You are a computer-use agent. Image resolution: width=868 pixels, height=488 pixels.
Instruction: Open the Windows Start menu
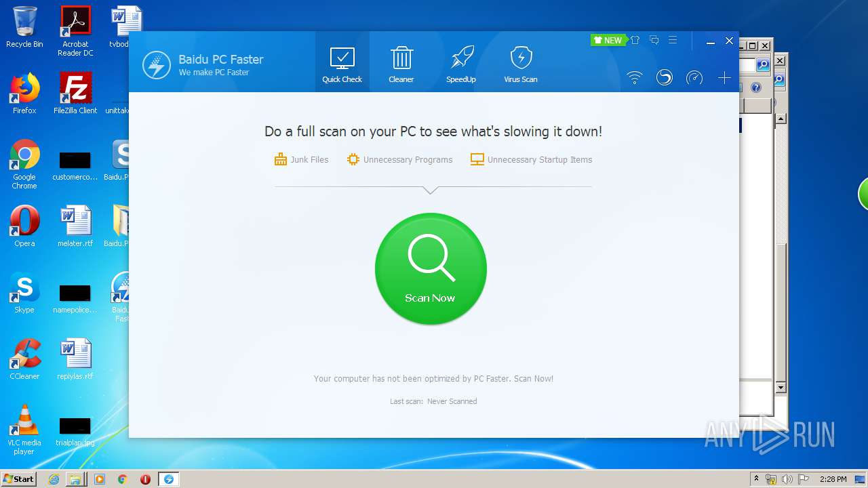click(18, 479)
